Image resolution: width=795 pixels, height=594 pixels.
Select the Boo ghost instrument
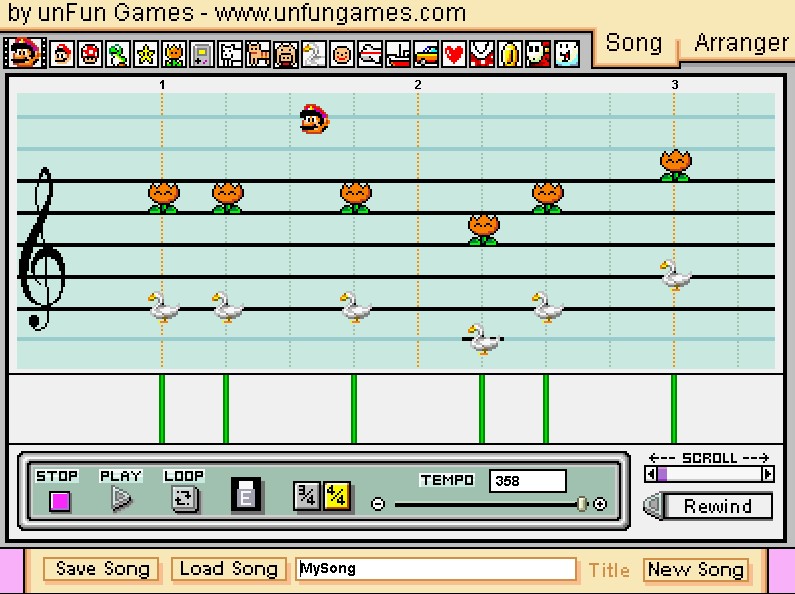[566, 54]
